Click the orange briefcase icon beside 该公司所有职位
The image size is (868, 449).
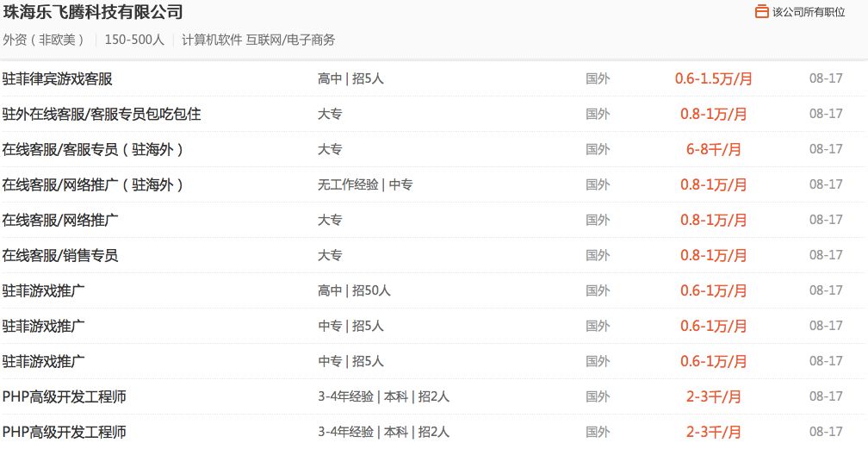762,11
